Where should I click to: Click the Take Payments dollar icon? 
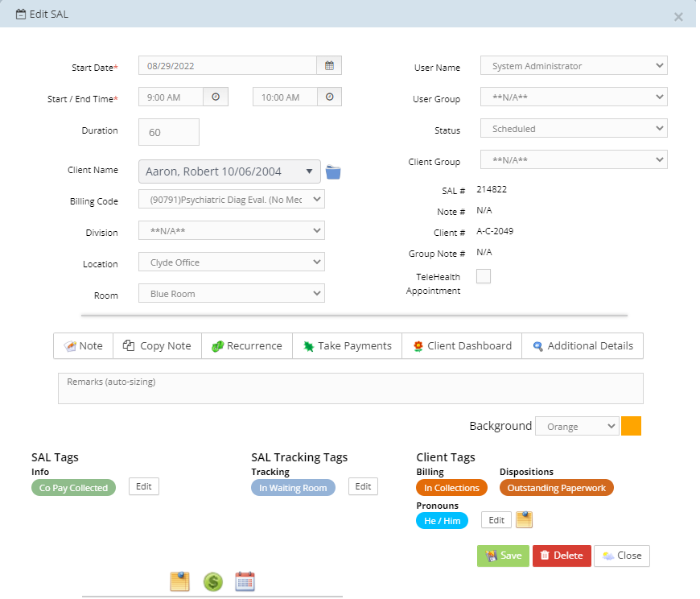308,345
